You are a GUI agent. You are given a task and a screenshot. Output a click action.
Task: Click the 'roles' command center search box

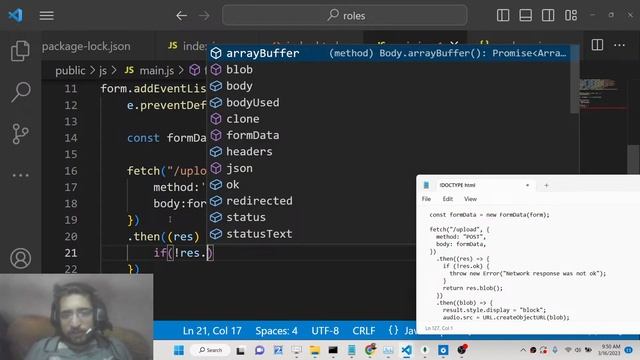pyautogui.click(x=345, y=16)
